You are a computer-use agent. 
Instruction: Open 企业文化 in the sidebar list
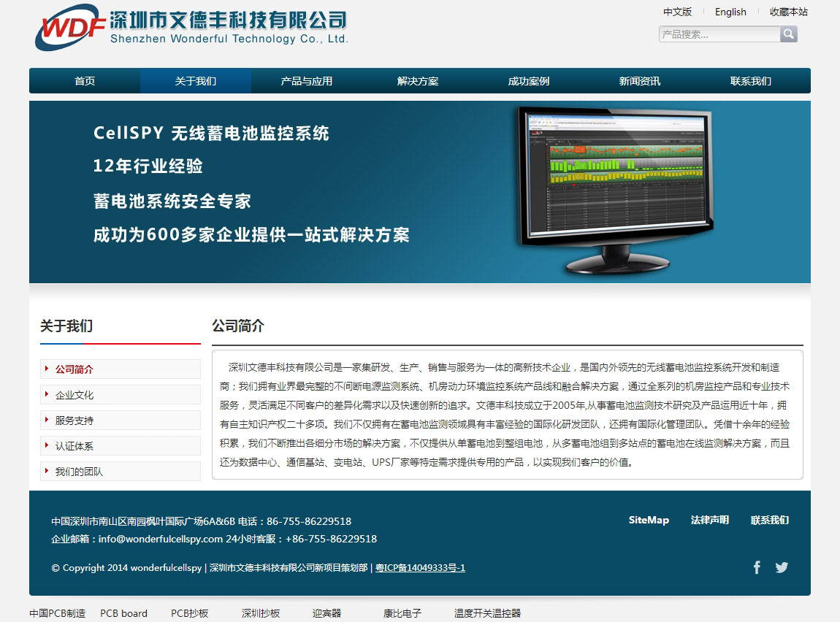(121, 395)
